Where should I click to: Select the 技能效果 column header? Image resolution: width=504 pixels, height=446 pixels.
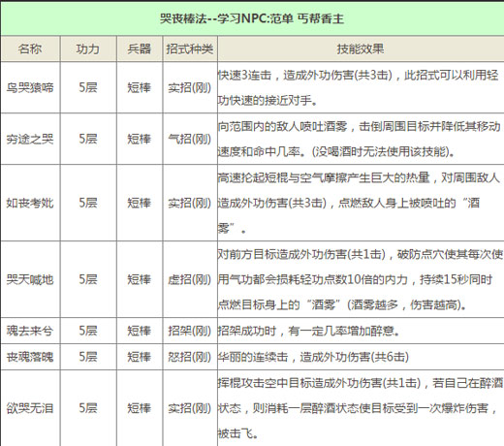[361, 48]
